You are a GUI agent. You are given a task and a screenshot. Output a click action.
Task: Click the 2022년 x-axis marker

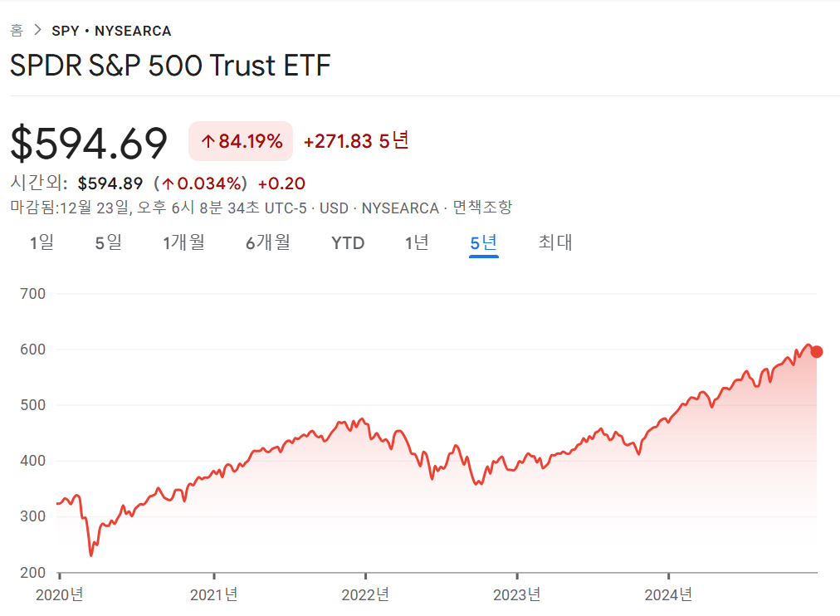pos(366,594)
